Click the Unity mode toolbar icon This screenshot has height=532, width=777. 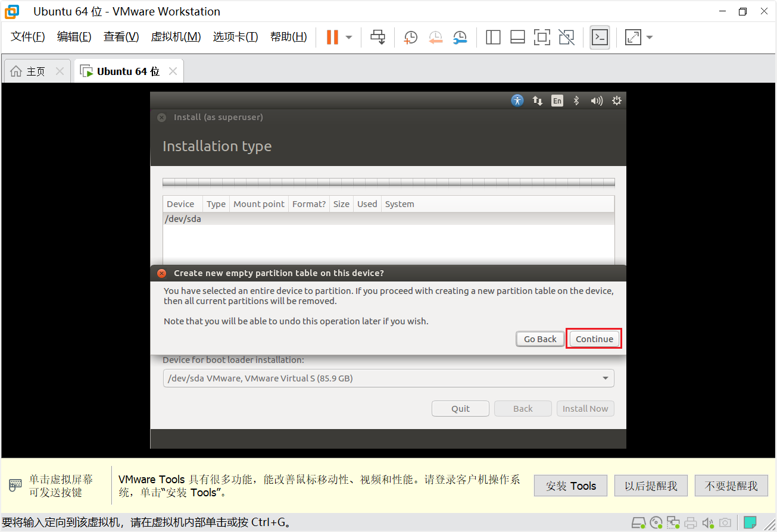click(x=567, y=37)
